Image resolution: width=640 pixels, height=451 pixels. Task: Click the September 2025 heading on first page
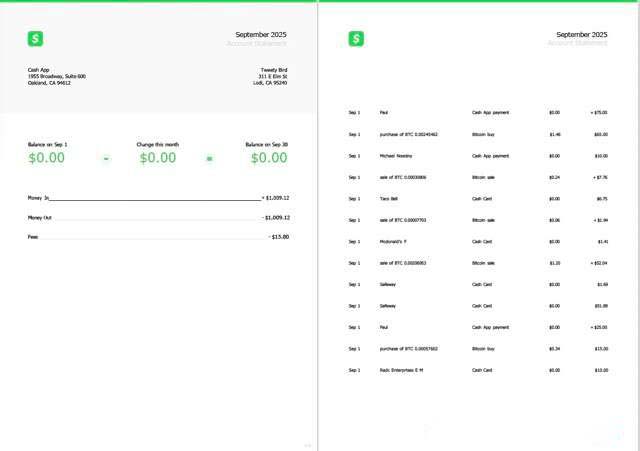(x=263, y=35)
